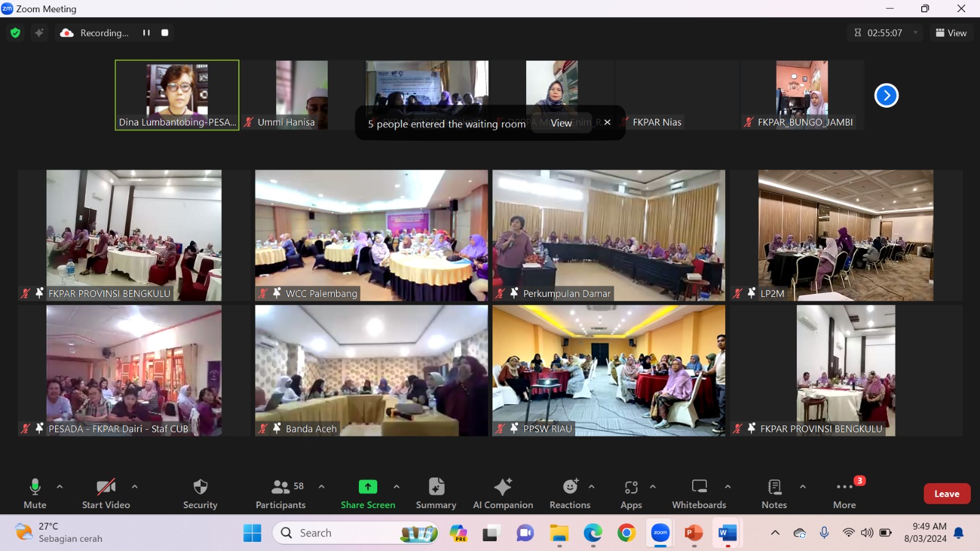Open Word from the taskbar
The image size is (980, 551).
[x=728, y=533]
